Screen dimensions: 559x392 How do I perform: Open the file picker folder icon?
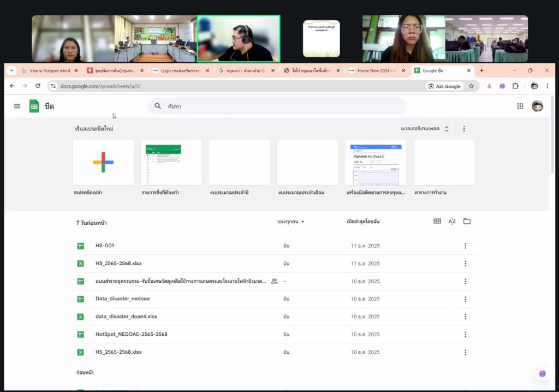coord(467,221)
